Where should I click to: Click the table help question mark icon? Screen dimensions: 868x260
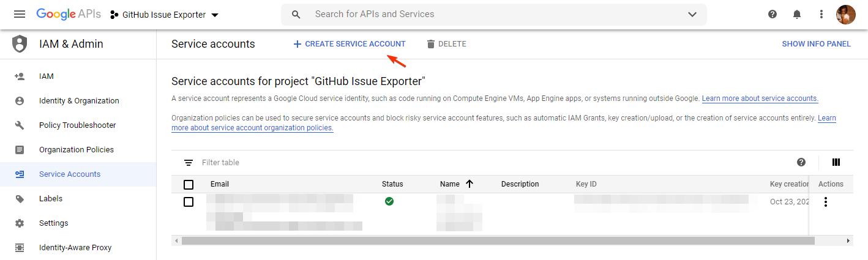[801, 162]
